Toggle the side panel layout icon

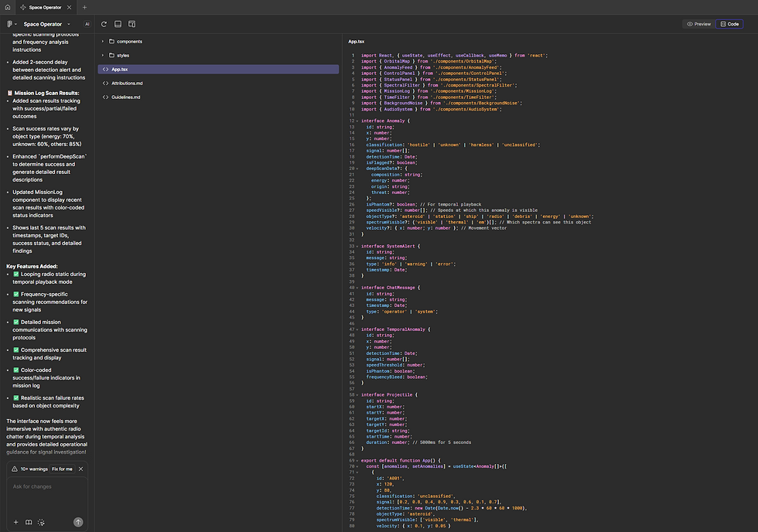pyautogui.click(x=132, y=24)
